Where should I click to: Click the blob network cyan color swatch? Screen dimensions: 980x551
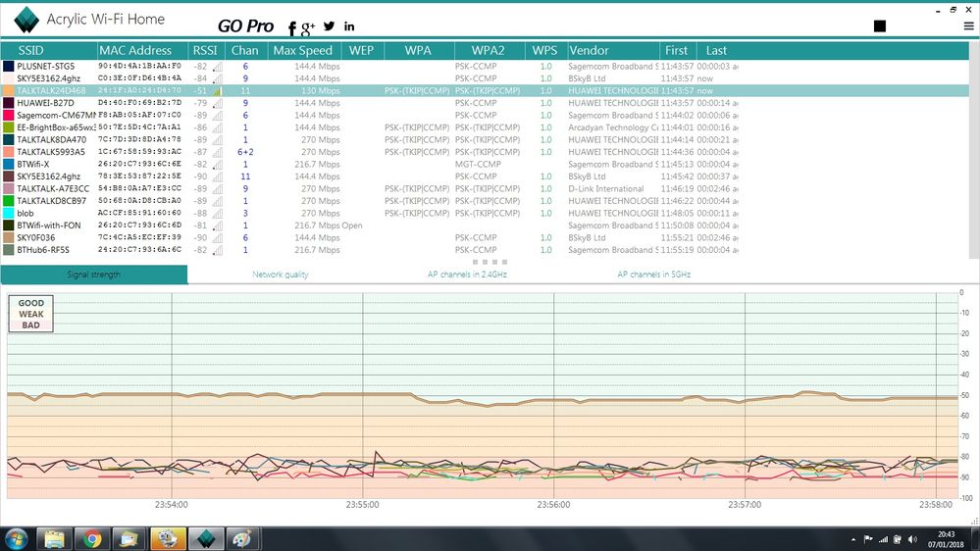point(9,213)
